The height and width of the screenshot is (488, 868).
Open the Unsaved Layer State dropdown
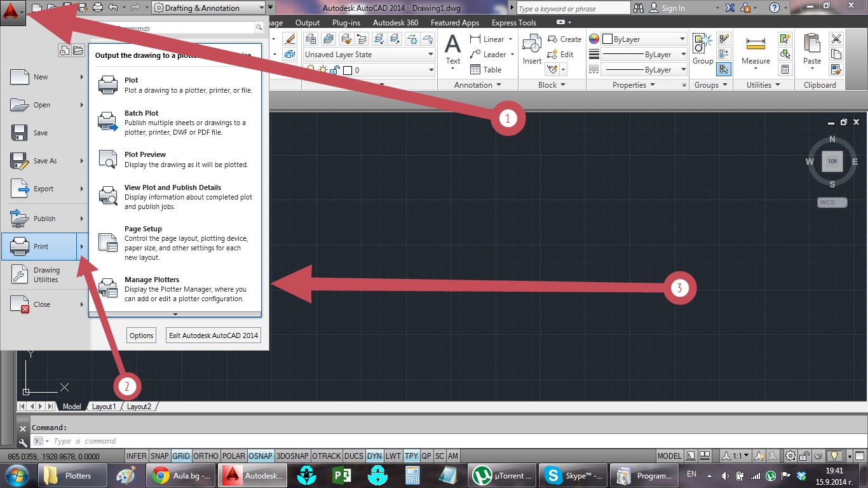pos(369,55)
